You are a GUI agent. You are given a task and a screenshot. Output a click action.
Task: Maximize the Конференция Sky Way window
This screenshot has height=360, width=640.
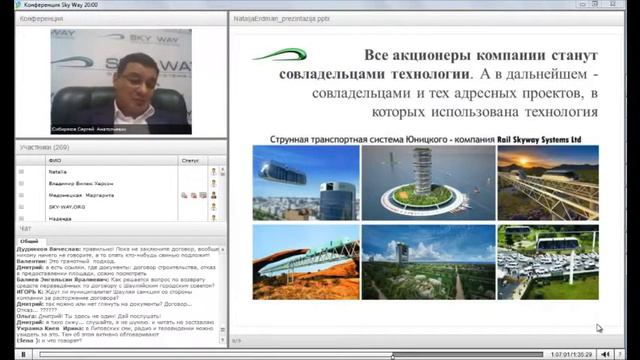[x=596, y=4]
